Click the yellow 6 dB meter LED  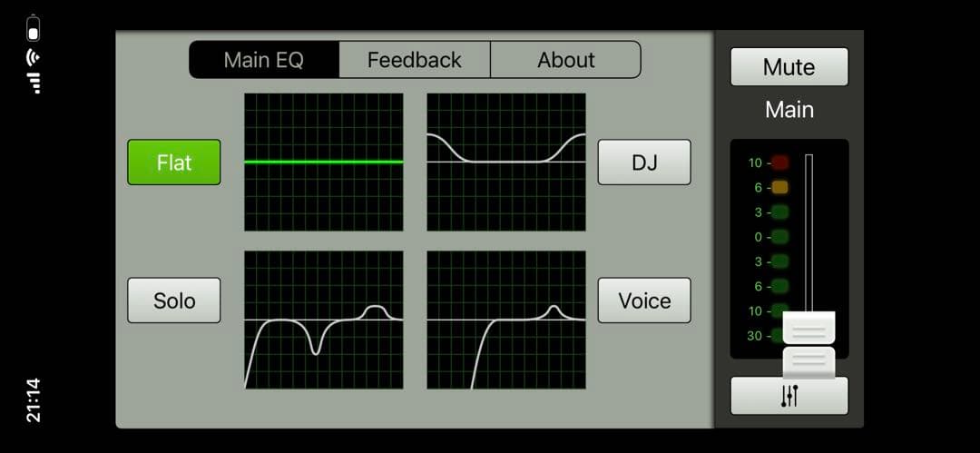pos(779,188)
